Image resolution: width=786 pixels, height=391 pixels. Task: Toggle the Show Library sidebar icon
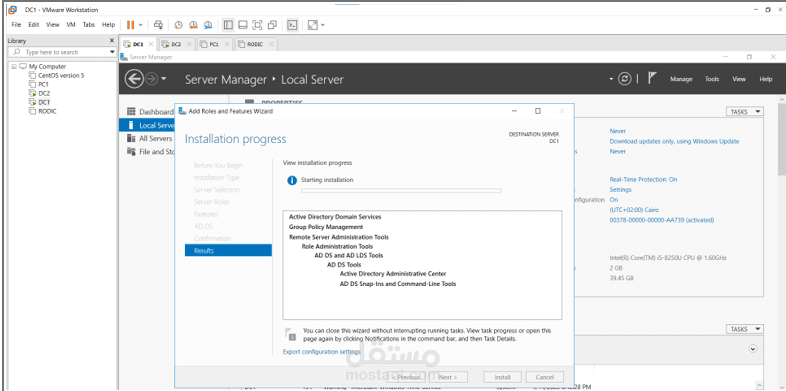pos(228,25)
